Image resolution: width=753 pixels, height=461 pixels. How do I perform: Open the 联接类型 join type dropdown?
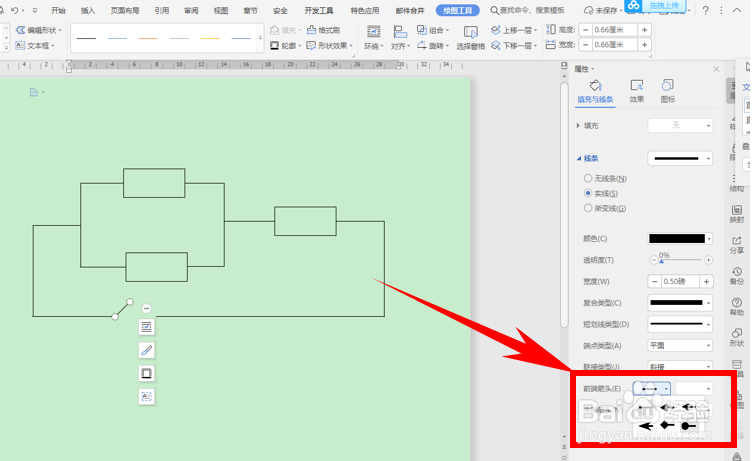[680, 366]
